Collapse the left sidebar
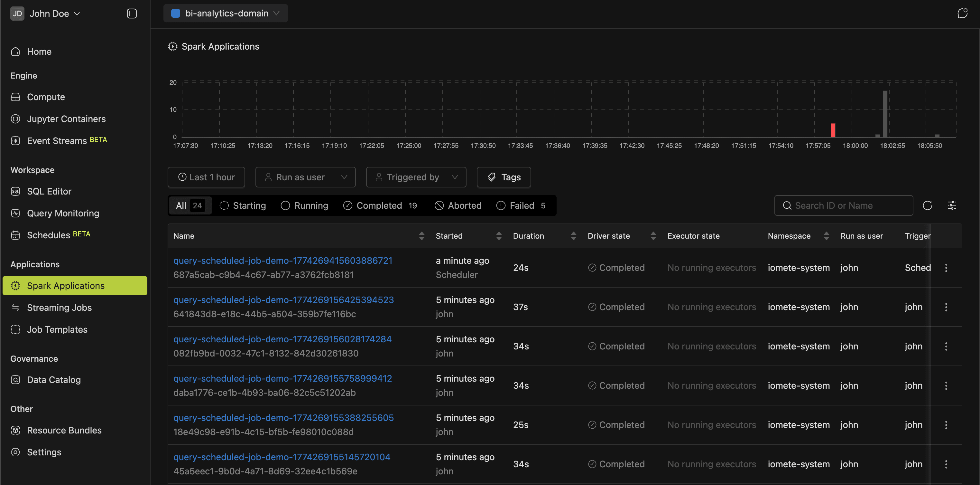Screen dimensions: 980x485 tap(131, 13)
